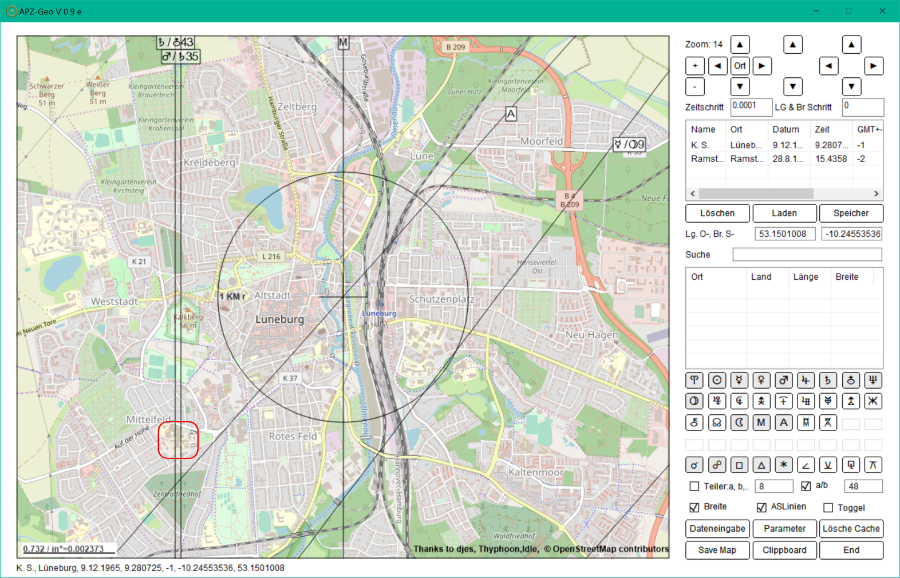Toggle the square aspect button
This screenshot has height=578, width=900.
point(739,465)
